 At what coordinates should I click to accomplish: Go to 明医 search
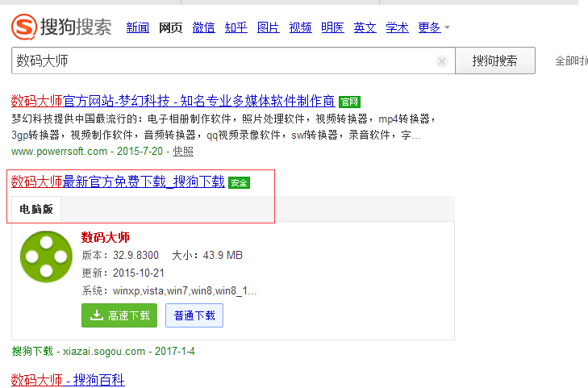coord(332,27)
